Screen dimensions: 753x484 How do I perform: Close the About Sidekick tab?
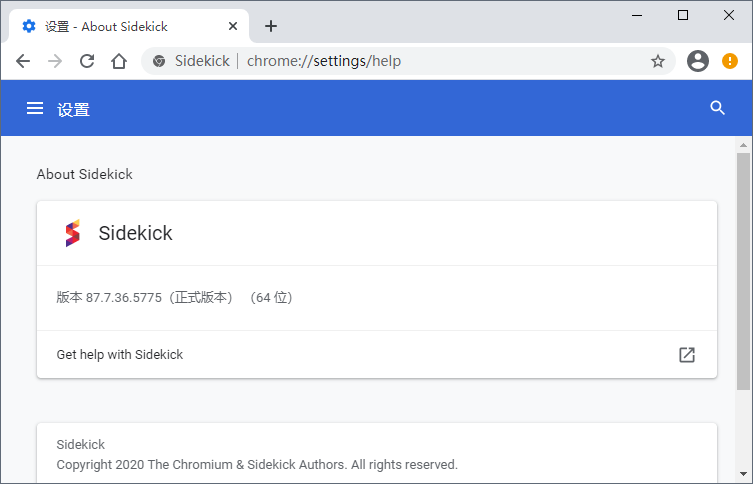233,26
